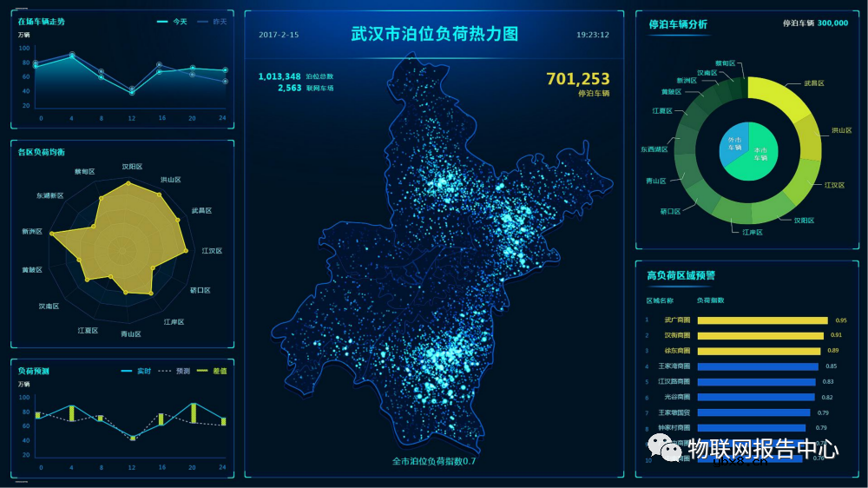Click the 区域名称 column header
Image resolution: width=868 pixels, height=488 pixels.
point(660,300)
